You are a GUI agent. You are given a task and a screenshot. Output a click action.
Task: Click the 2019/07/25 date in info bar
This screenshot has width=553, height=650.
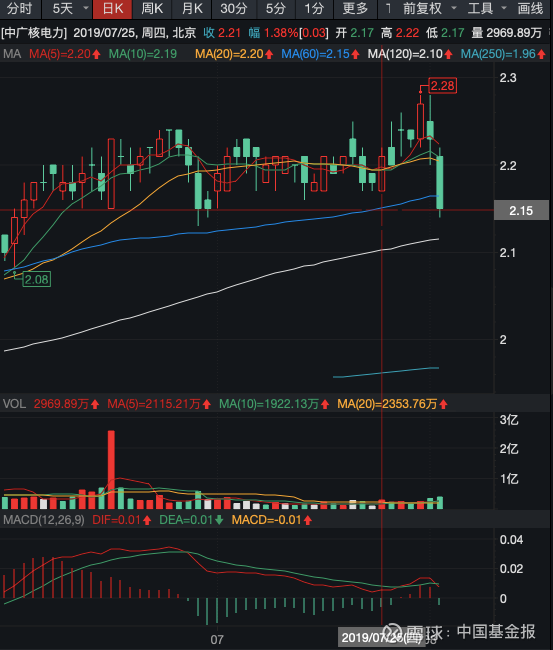tap(105, 33)
